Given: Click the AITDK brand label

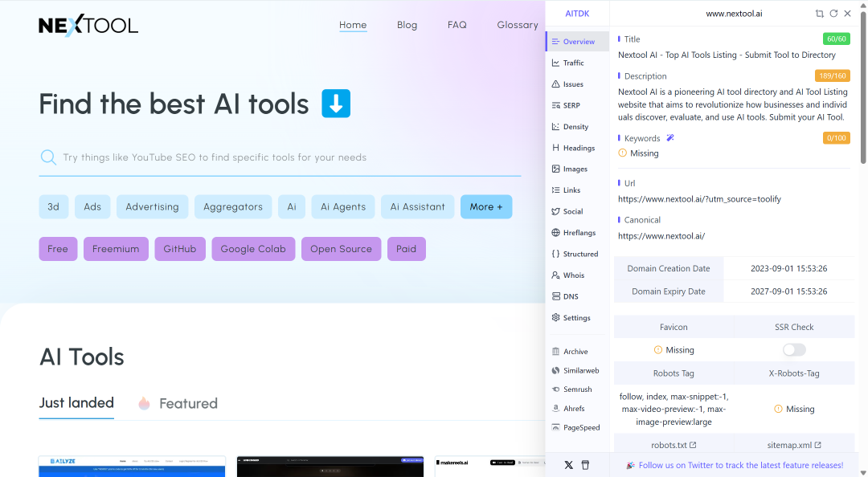Looking at the screenshot, I should [x=577, y=14].
